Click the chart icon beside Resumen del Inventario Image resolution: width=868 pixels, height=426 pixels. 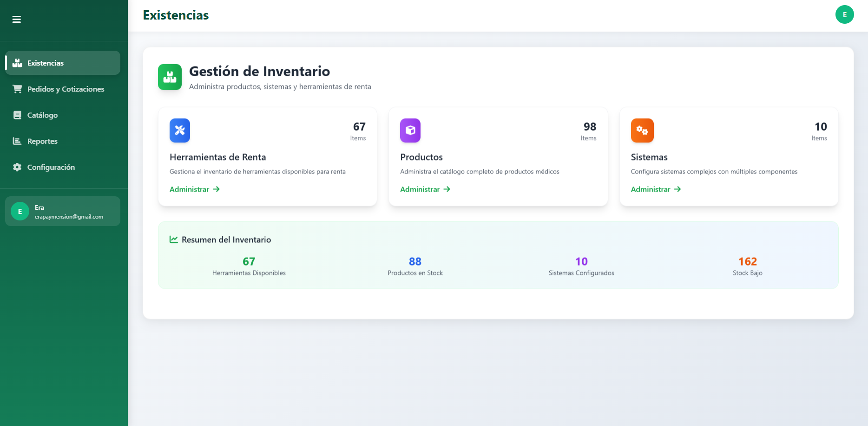tap(173, 239)
